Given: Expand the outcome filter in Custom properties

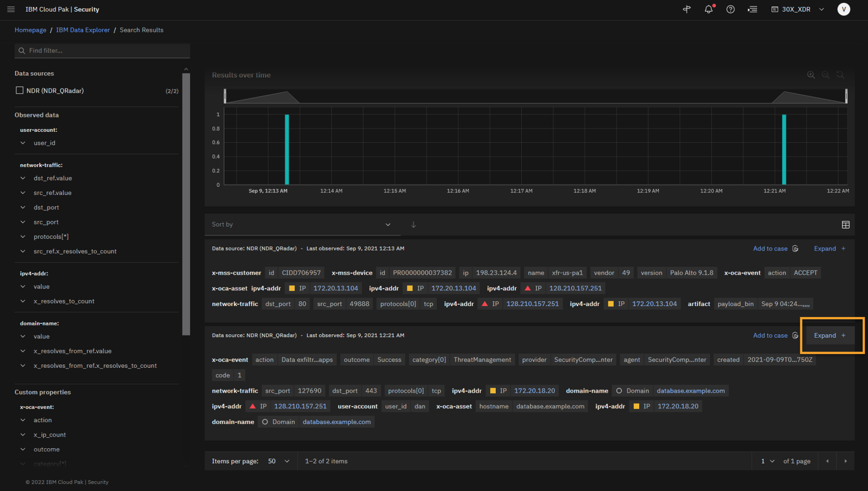Looking at the screenshot, I should [23, 449].
